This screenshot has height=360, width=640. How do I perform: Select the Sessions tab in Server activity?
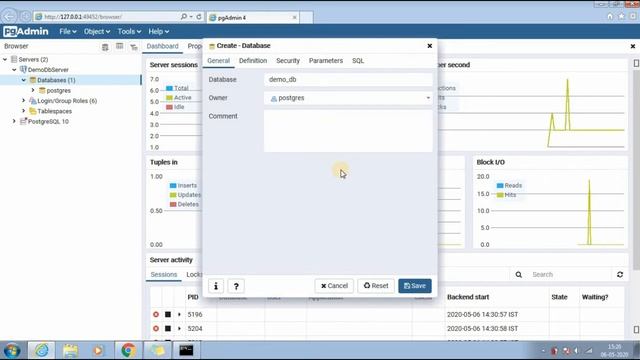(x=164, y=275)
